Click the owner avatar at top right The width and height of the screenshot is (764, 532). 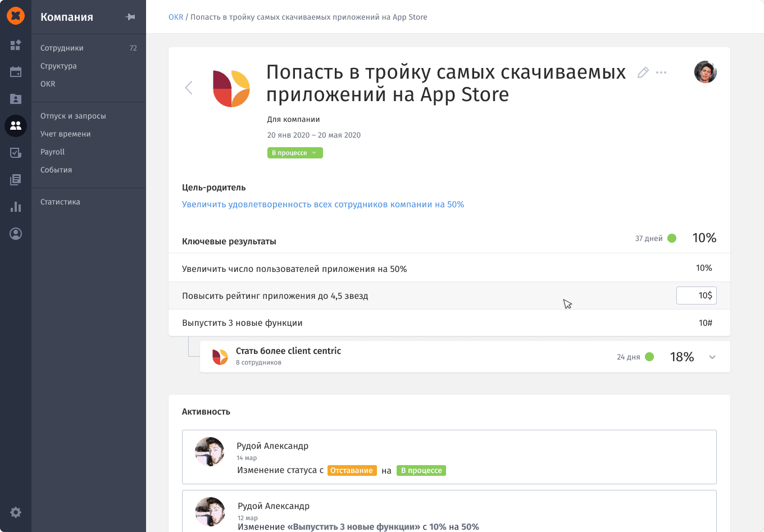point(705,72)
